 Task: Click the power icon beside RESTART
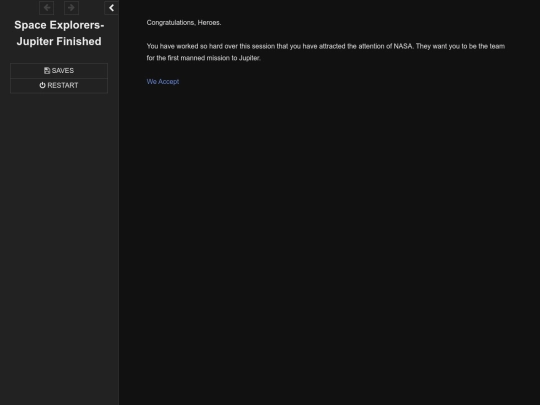pos(42,85)
